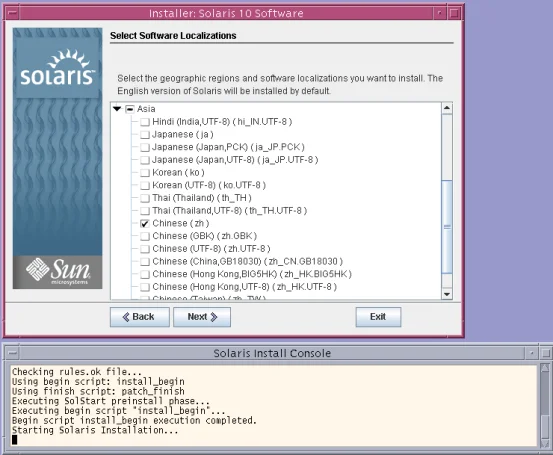The width and height of the screenshot is (553, 455).
Task: Click Install Console scroll up arrow
Action: [x=545, y=368]
